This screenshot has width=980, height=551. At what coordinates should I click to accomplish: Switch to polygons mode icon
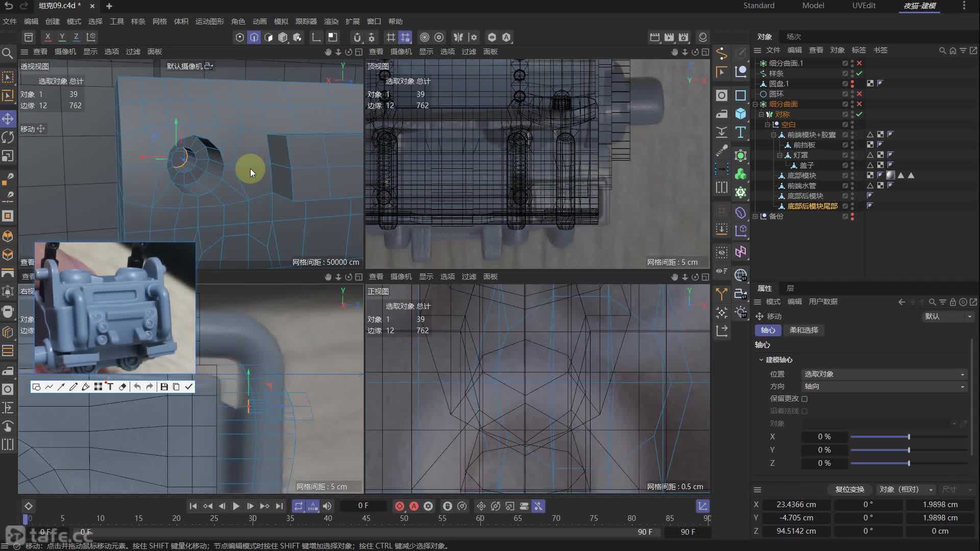(268, 37)
